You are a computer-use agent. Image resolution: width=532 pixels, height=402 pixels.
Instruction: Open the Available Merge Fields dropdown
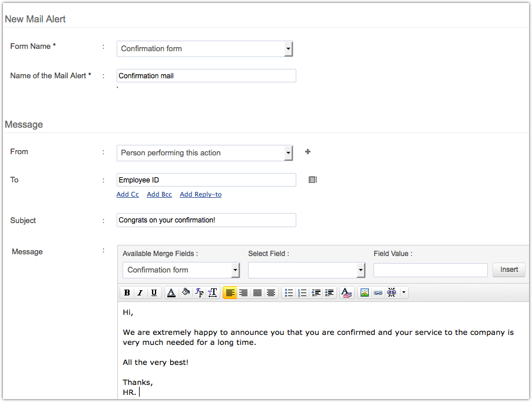point(235,270)
